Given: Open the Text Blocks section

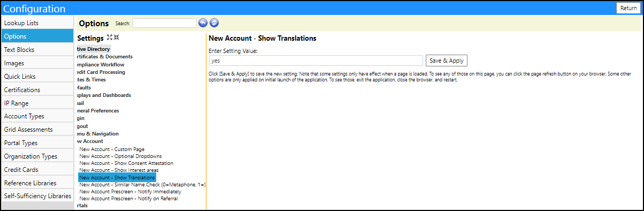Looking at the screenshot, I should tap(37, 50).
